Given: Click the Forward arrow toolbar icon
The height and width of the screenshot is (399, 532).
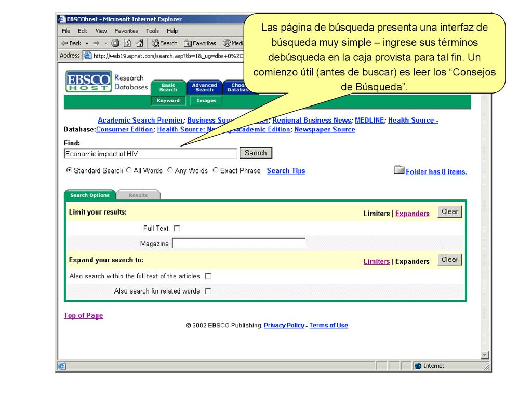Looking at the screenshot, I should [x=96, y=44].
